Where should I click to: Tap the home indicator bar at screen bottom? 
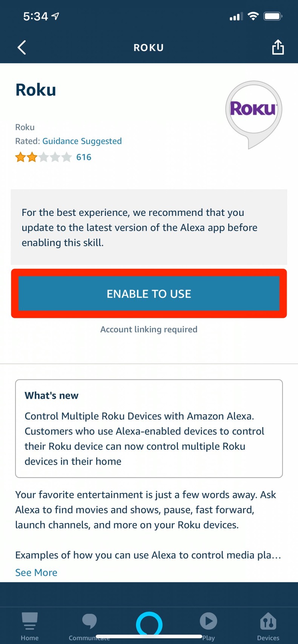pyautogui.click(x=149, y=634)
